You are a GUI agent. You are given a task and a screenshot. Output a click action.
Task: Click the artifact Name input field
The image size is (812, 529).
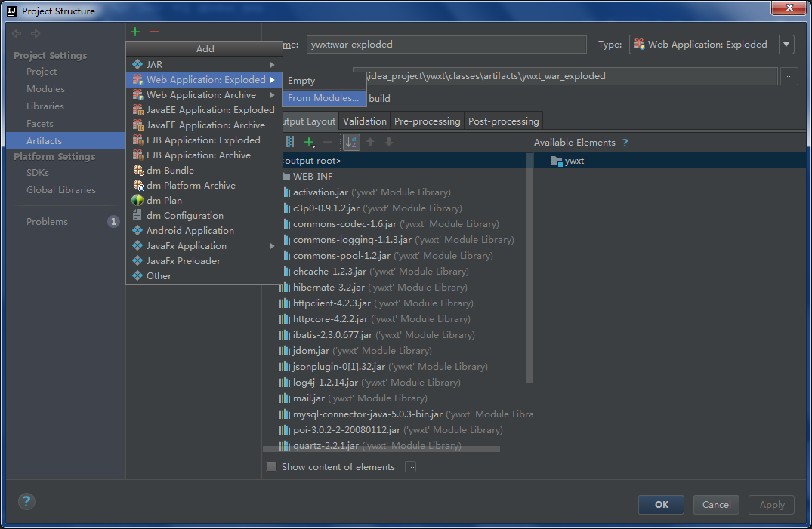[x=446, y=45]
